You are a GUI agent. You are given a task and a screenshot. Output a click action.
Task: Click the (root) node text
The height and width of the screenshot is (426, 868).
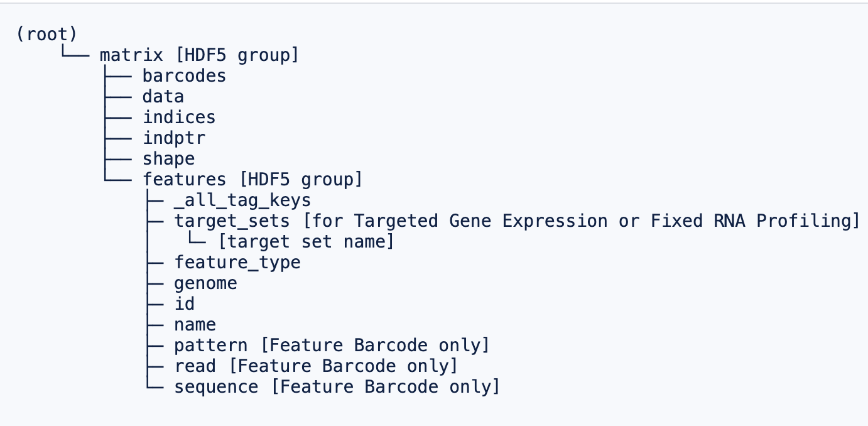click(46, 34)
